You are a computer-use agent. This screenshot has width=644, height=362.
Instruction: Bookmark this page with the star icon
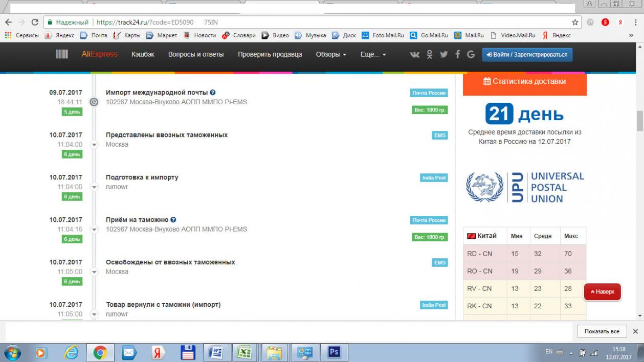(x=575, y=22)
